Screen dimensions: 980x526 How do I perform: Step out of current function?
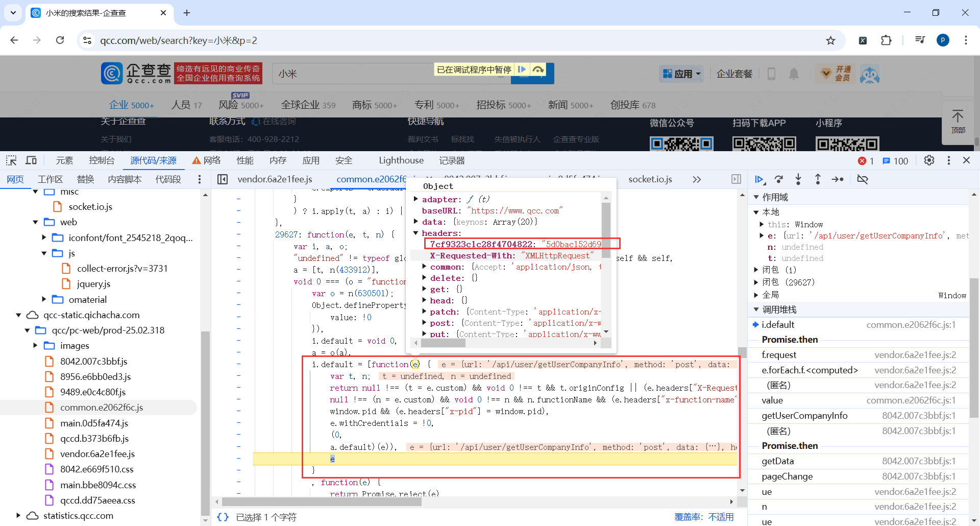click(818, 179)
